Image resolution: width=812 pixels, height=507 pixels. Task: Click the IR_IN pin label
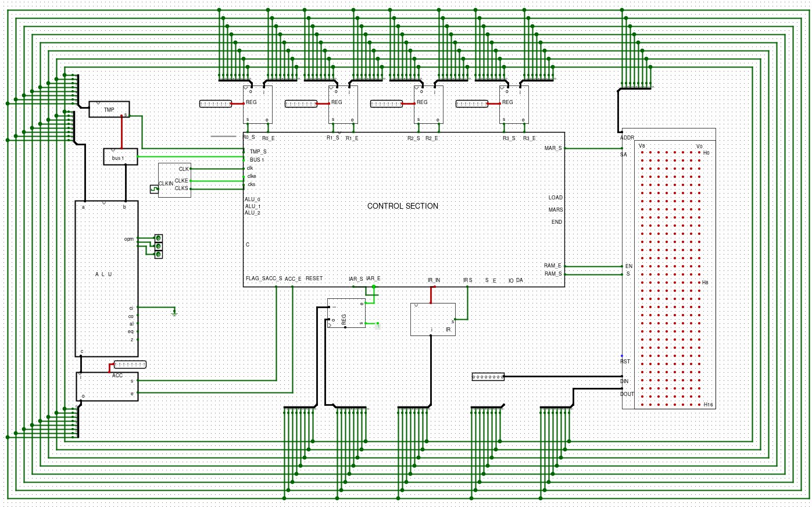click(434, 280)
